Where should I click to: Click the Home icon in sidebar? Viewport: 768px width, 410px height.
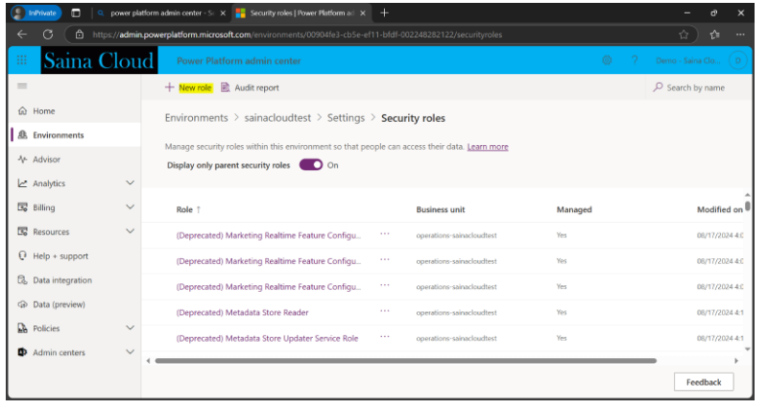pos(23,111)
